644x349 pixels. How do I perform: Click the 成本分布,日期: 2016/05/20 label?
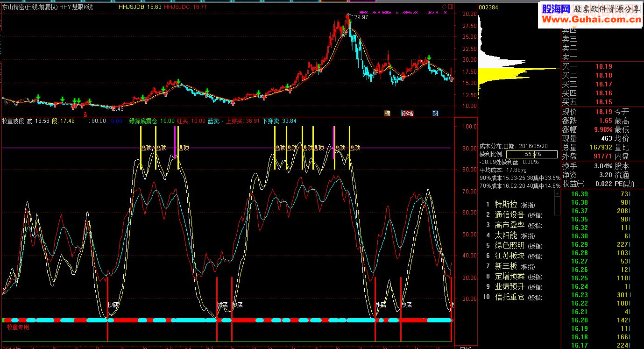514,146
